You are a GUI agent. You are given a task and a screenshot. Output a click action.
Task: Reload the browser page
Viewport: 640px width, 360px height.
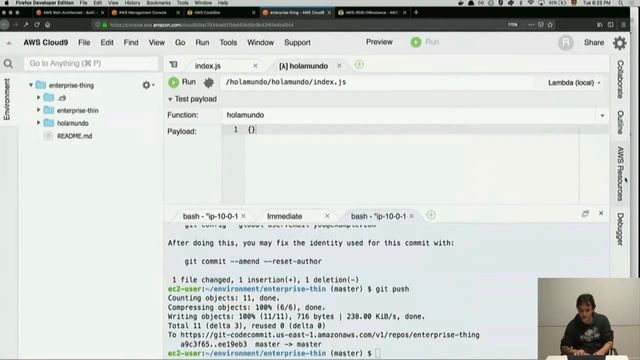(x=37, y=24)
